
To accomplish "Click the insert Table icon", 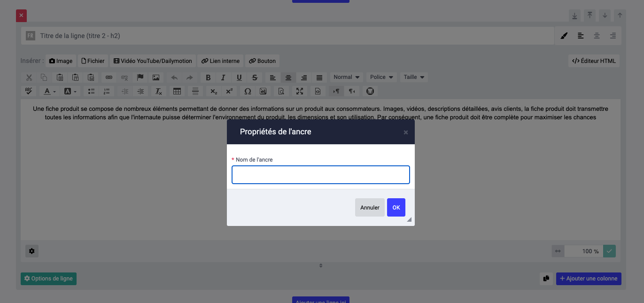I will coord(177,91).
